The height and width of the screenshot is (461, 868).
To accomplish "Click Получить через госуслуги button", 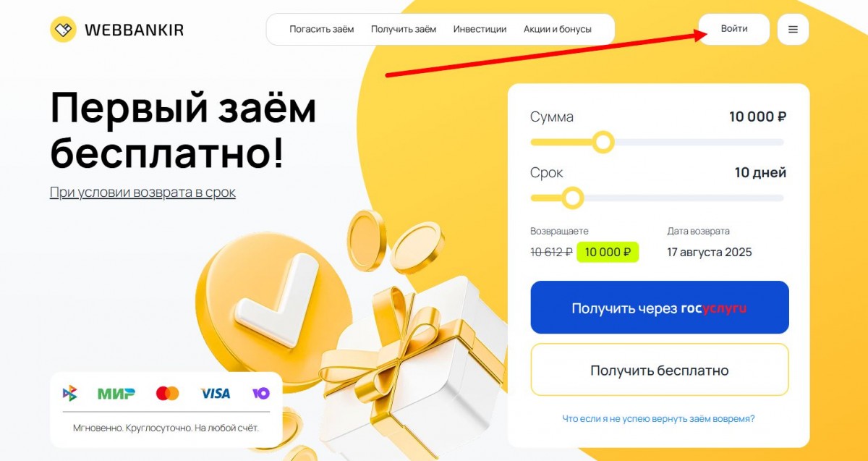I will [660, 308].
